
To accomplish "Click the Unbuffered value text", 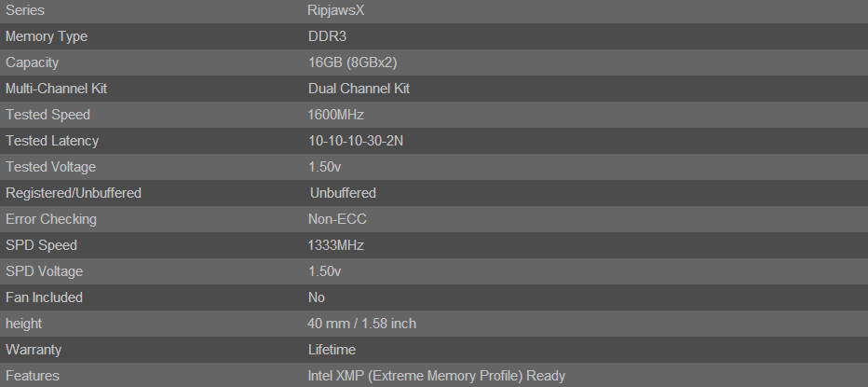I will 343,193.
